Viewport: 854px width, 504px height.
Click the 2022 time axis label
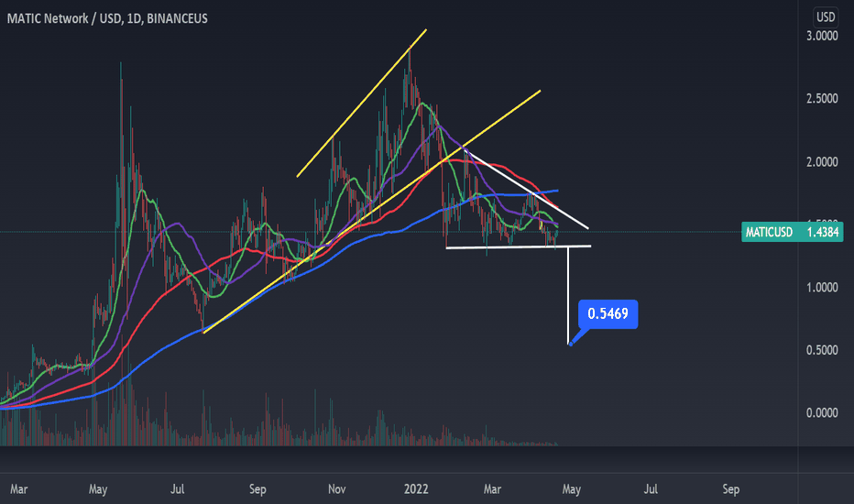pos(416,489)
